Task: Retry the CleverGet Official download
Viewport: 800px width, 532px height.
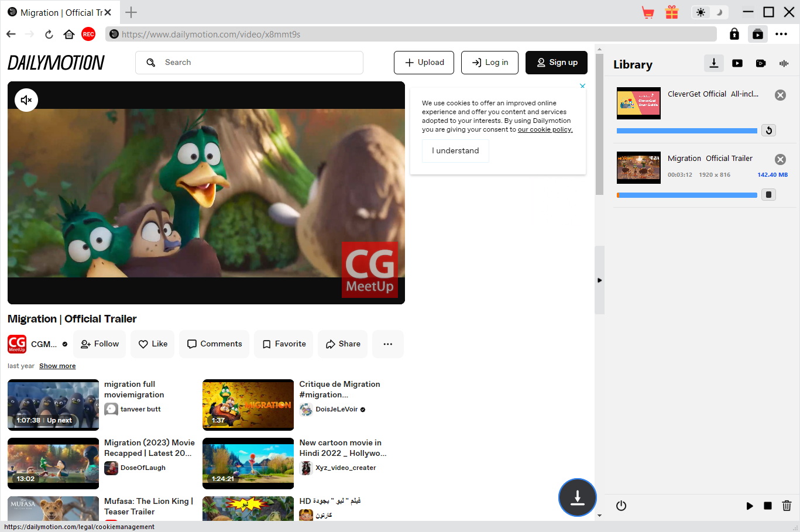Action: pyautogui.click(x=769, y=131)
